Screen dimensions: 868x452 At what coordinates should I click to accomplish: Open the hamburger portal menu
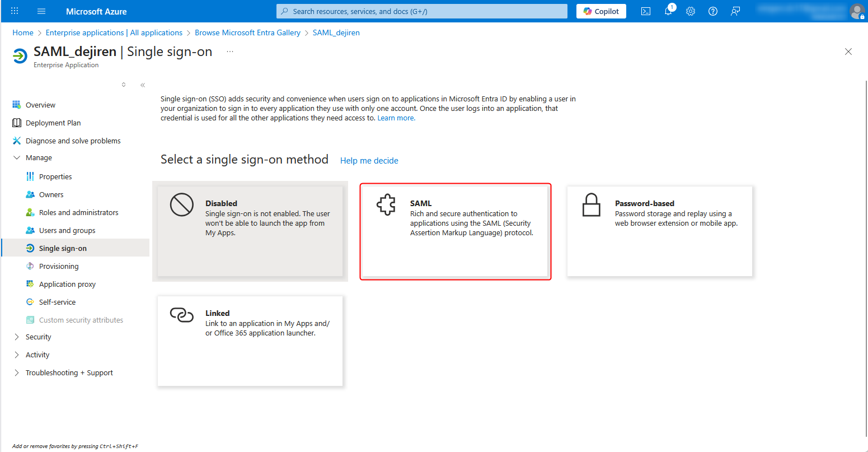click(x=41, y=11)
